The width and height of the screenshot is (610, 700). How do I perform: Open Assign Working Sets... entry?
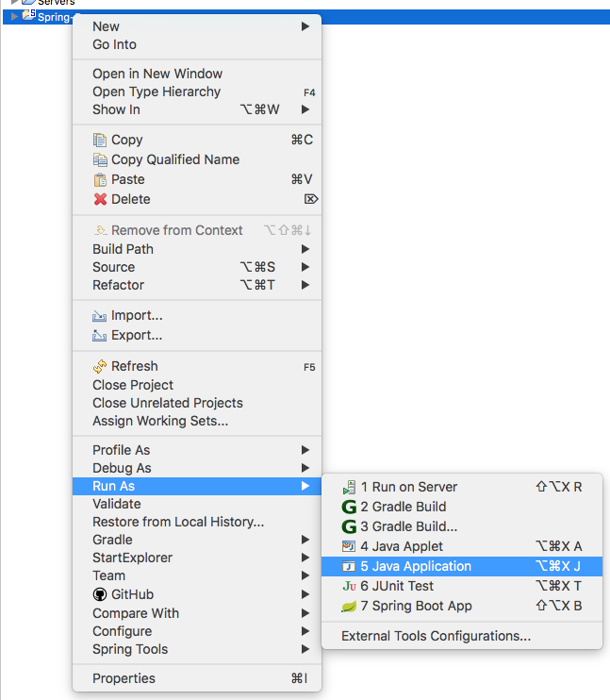click(197, 421)
